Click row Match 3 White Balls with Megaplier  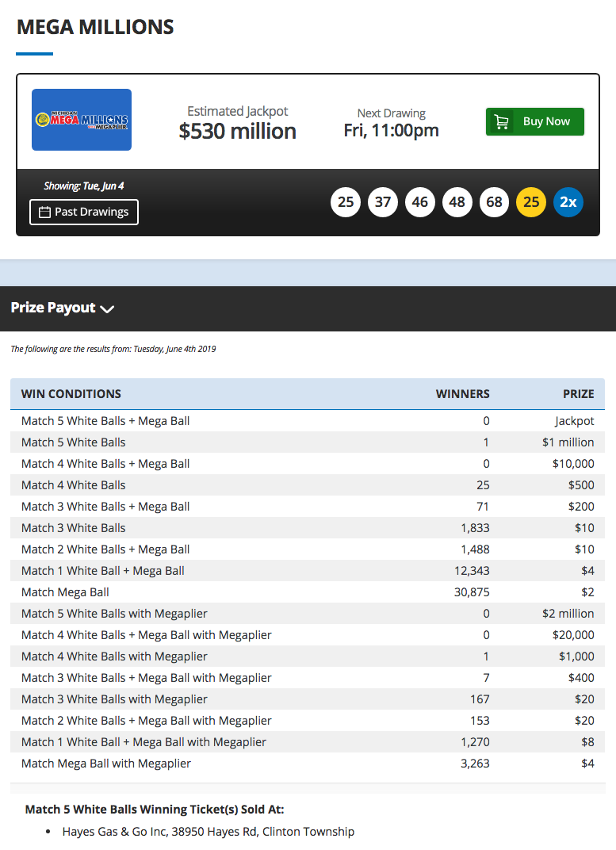click(308, 699)
